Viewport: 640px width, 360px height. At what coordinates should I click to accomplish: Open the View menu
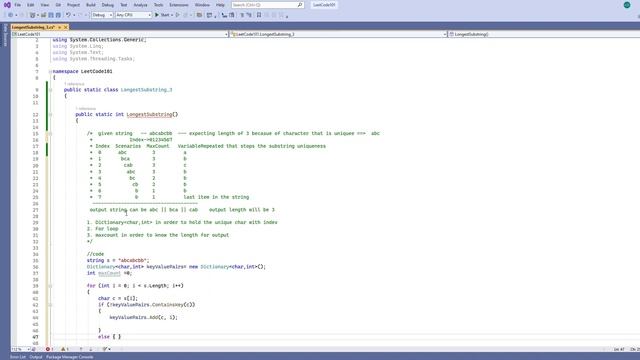[44, 5]
